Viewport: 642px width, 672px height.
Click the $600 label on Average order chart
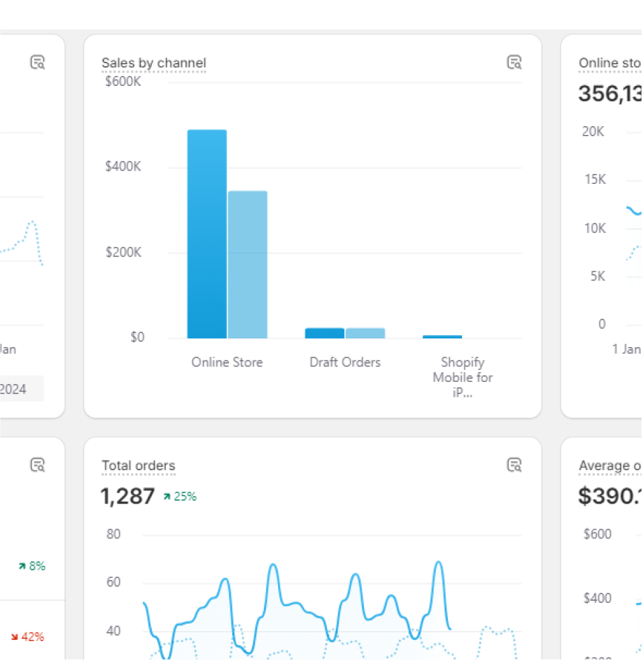point(598,534)
